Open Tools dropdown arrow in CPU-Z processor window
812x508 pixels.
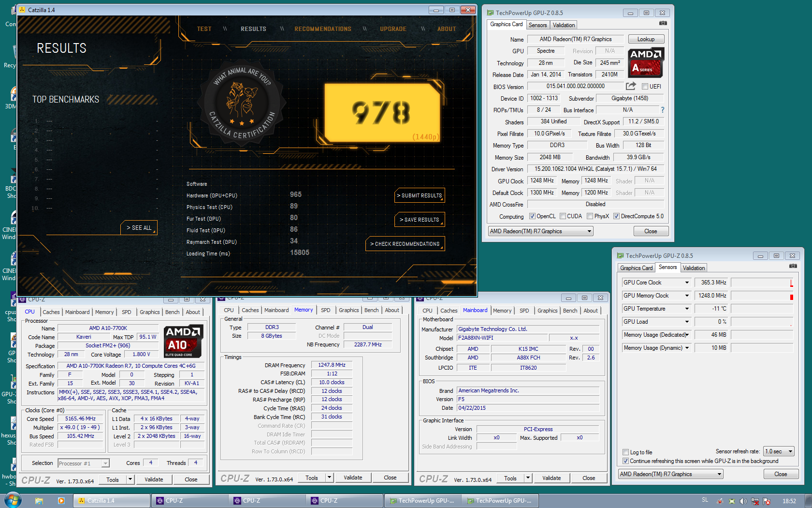point(130,479)
